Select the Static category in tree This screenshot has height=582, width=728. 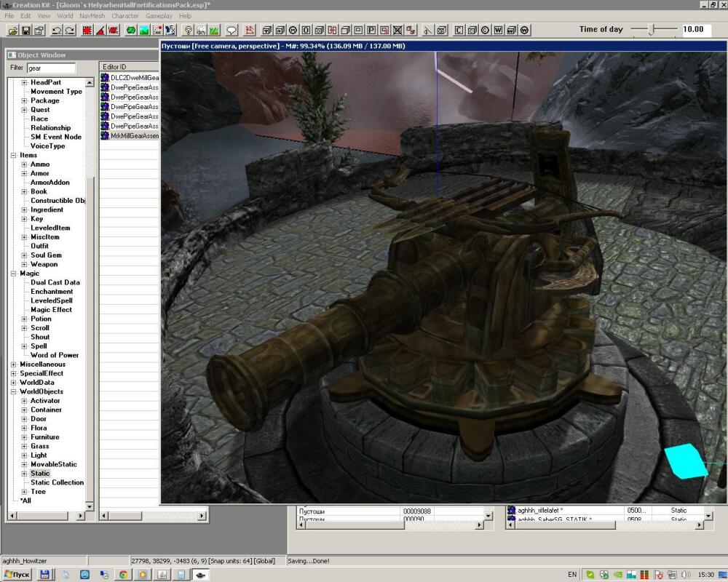coord(40,474)
